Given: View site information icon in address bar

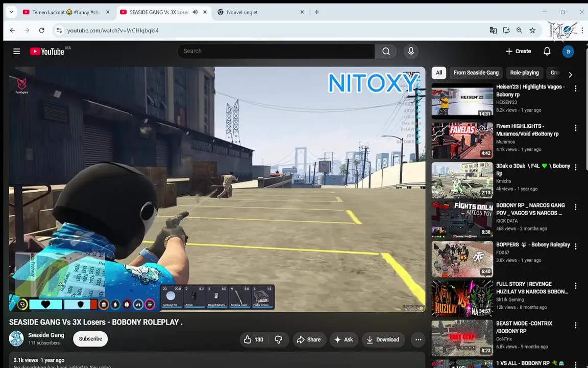Looking at the screenshot, I should [59, 31].
